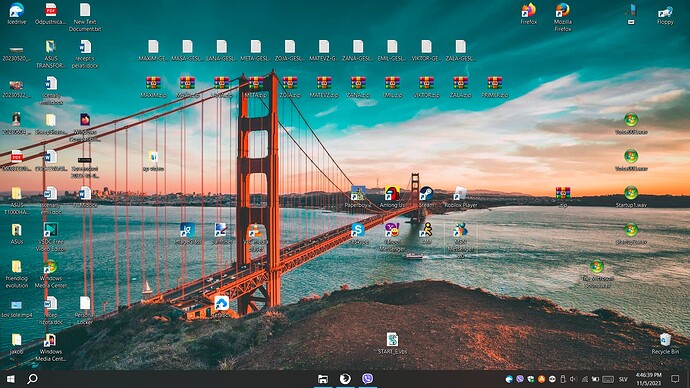Select the META-GESL... file icon
690x388 pixels.
(x=256, y=50)
